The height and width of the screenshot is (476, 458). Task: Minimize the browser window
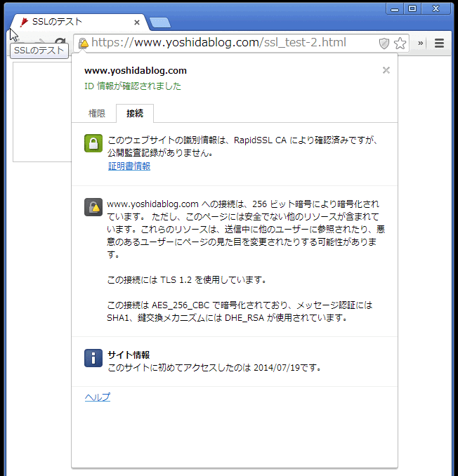coord(395,9)
